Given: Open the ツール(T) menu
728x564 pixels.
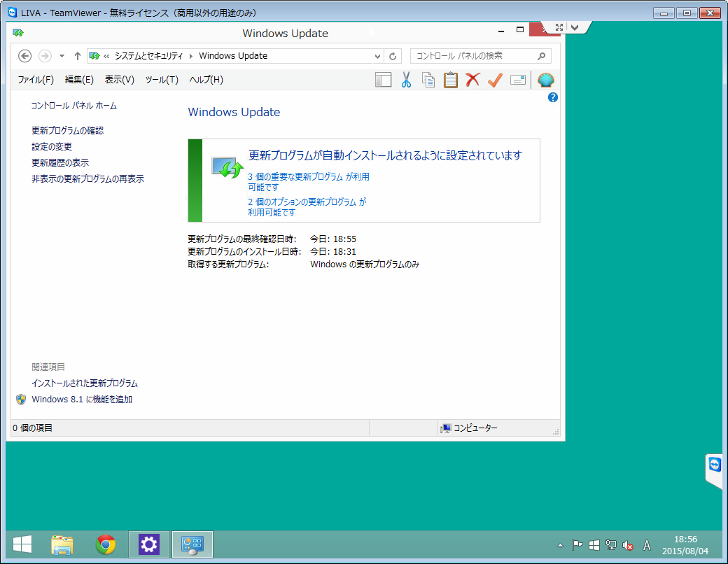Looking at the screenshot, I should coord(162,80).
